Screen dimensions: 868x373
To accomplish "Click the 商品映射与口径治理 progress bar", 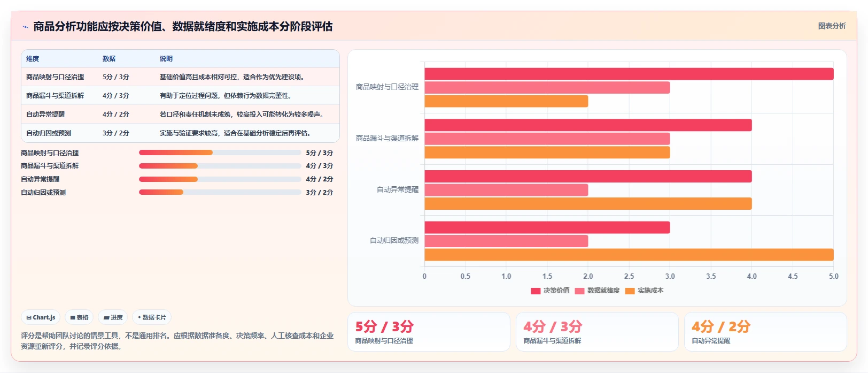I will tap(220, 153).
